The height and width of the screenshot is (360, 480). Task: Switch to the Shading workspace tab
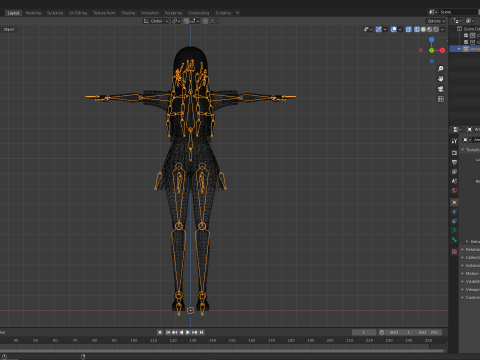(x=128, y=13)
